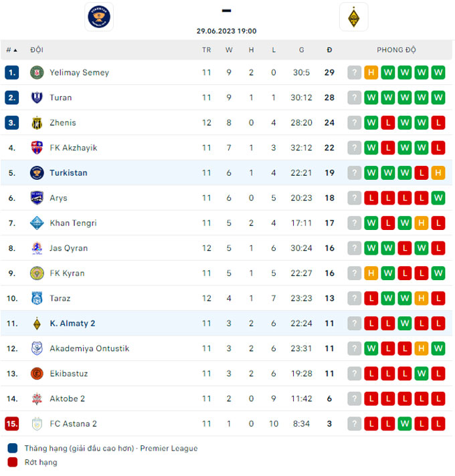Click the Khan Tengri team badge
This screenshot has width=455, height=476.
point(37,223)
